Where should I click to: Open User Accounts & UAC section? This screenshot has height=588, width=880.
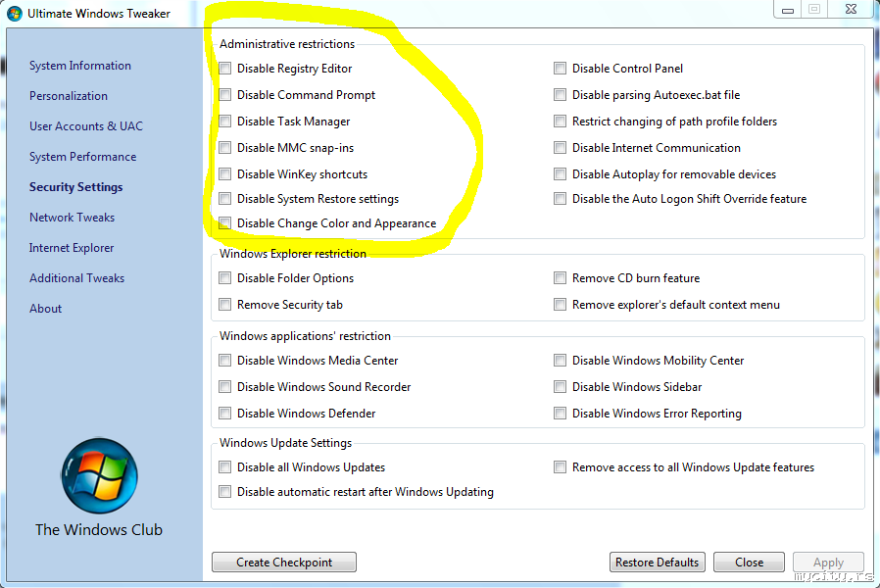pos(86,126)
